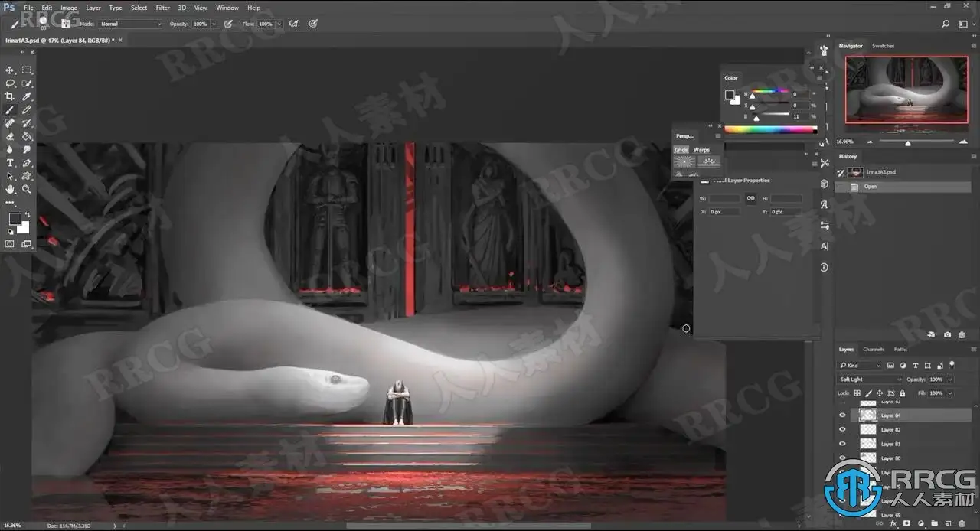The height and width of the screenshot is (531, 980).
Task: Click the link width and height button
Action: [751, 198]
